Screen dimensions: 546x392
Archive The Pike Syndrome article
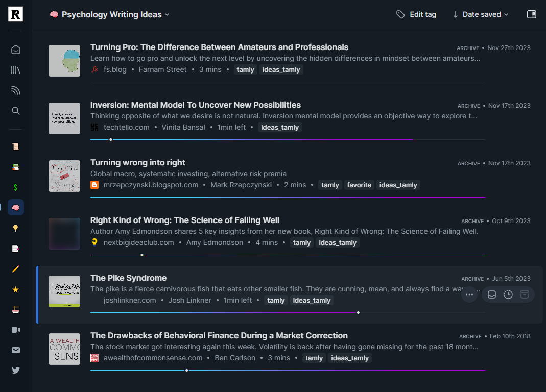525,295
